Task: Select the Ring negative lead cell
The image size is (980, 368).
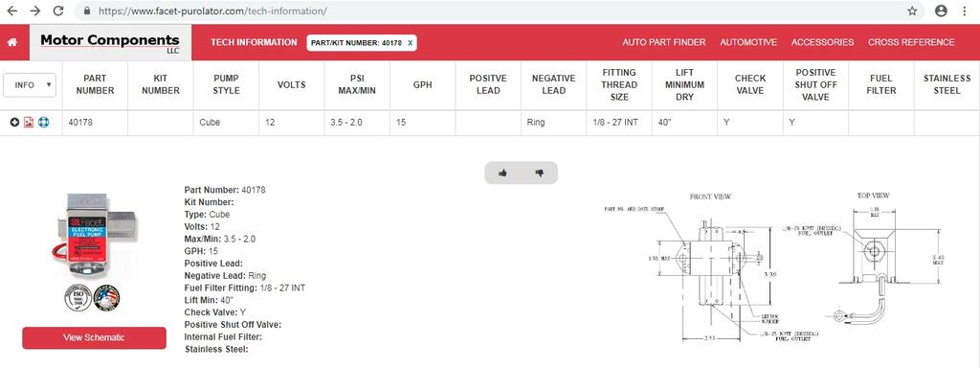Action: tap(554, 123)
